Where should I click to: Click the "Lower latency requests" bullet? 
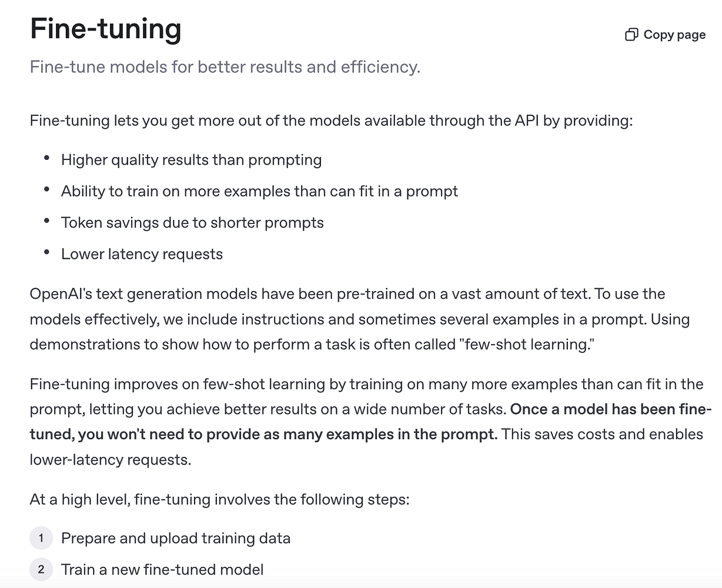[142, 254]
